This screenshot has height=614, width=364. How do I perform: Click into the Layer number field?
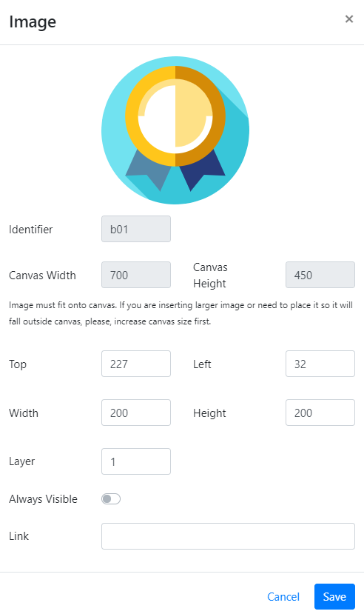pos(136,461)
